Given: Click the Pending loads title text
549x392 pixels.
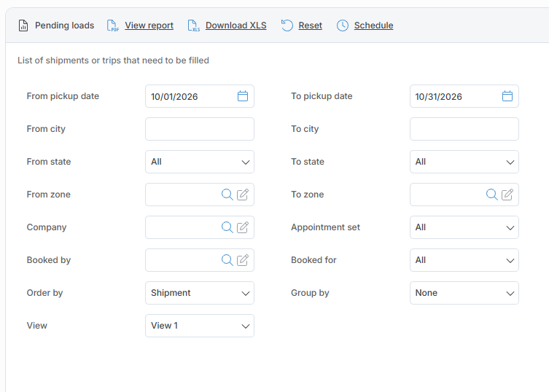Looking at the screenshot, I should click(64, 26).
